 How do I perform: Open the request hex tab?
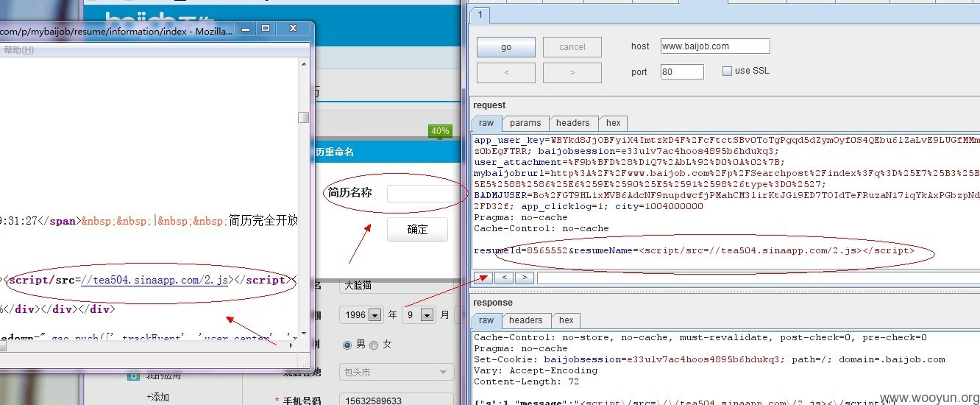pos(613,123)
